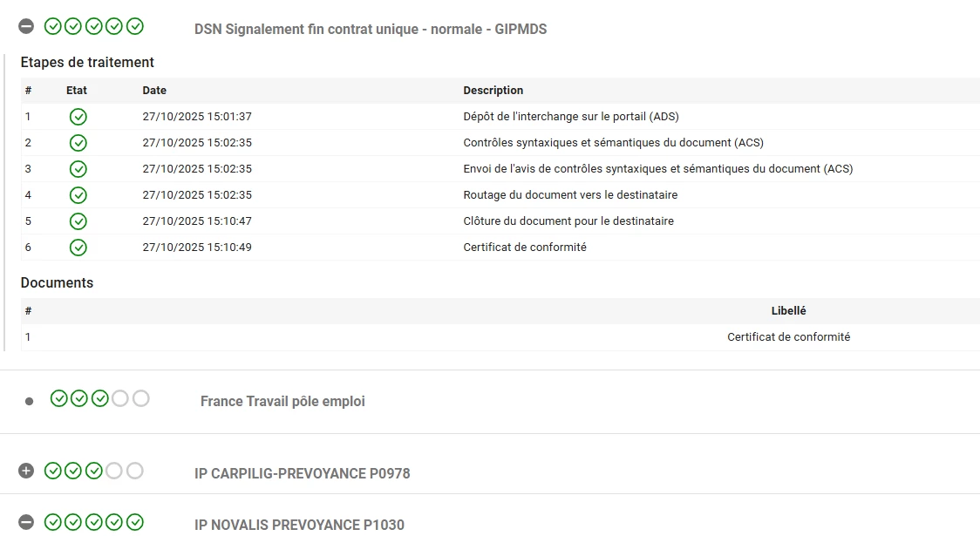Click the Description column header
The height and width of the screenshot is (536, 980).
(493, 91)
